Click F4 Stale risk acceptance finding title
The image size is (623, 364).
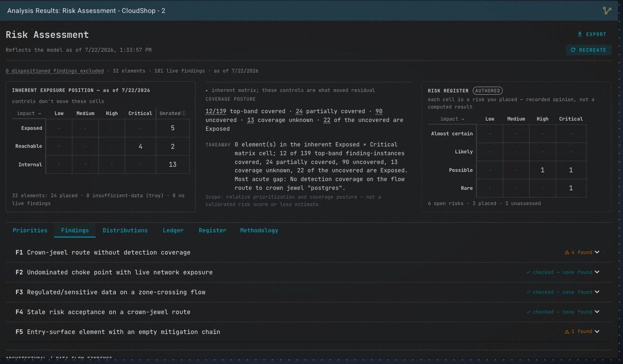pos(109,312)
